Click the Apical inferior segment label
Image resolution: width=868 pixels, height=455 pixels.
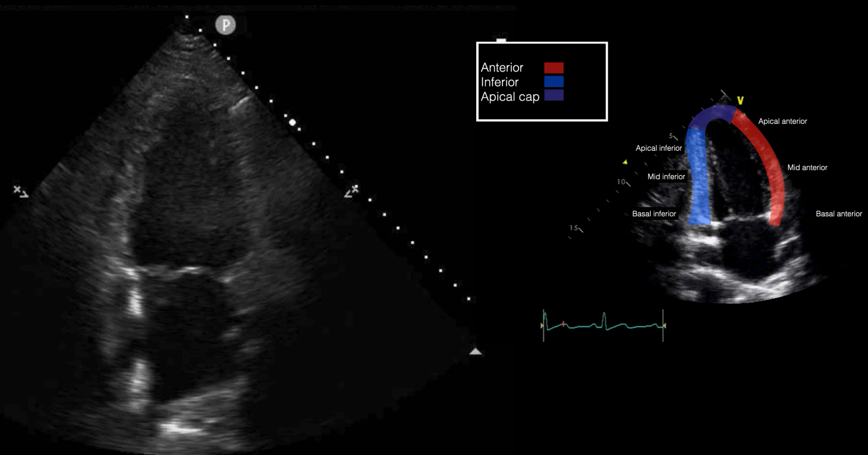(x=658, y=148)
